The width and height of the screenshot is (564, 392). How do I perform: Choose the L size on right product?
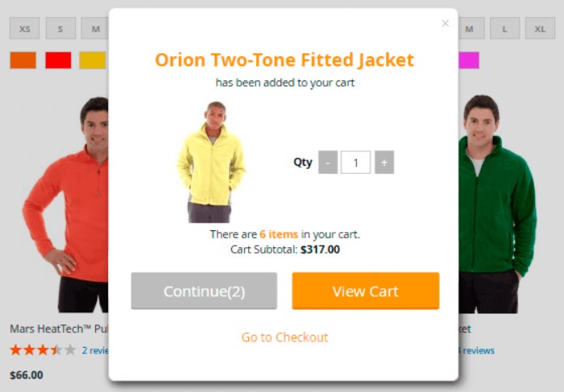click(504, 28)
